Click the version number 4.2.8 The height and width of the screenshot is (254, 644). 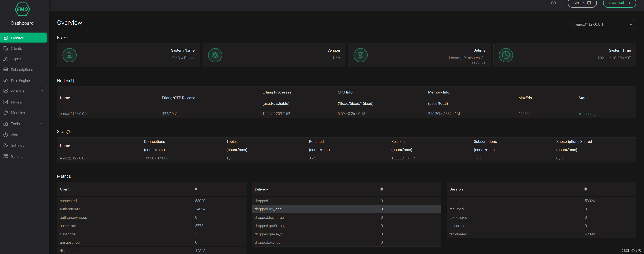coord(336,58)
